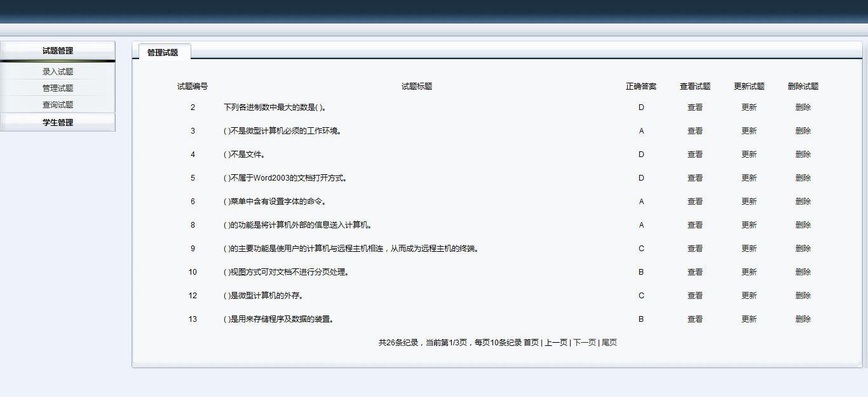The width and height of the screenshot is (868, 400).
Task: 删除 question 10 about 分页处理
Action: [804, 272]
